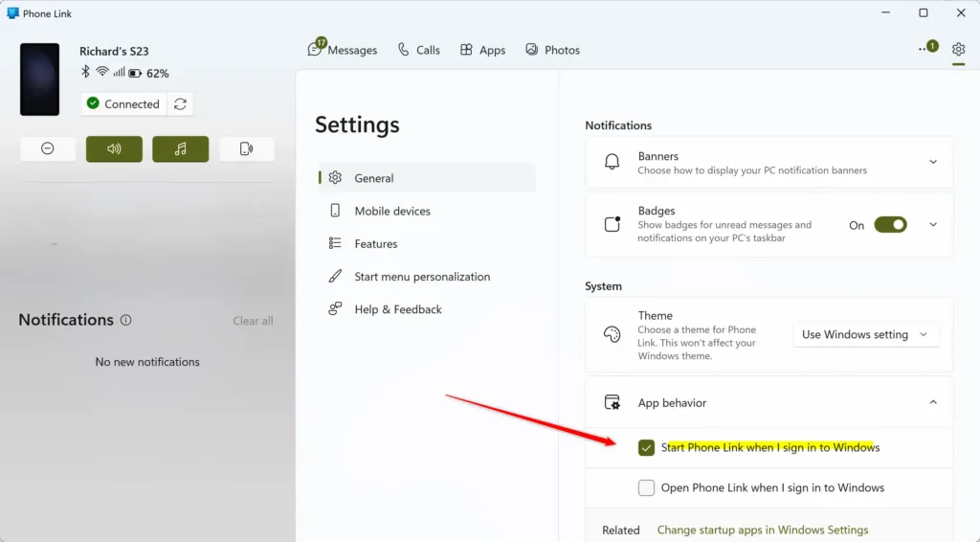Image resolution: width=980 pixels, height=542 pixels.
Task: Click the Banners bell icon
Action: (612, 162)
